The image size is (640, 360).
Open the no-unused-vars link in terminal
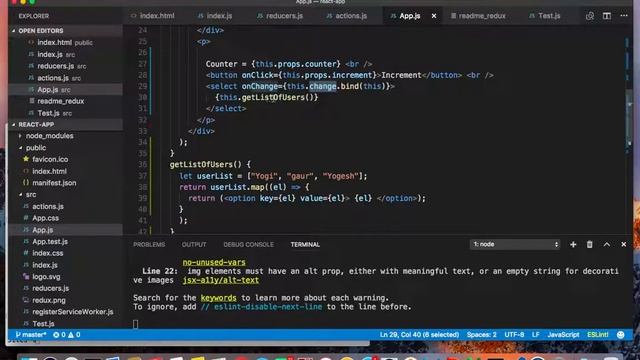pyautogui.click(x=214, y=262)
